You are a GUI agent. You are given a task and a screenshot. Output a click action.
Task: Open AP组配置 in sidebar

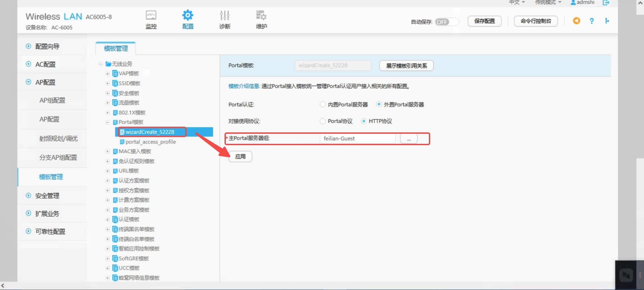click(52, 100)
